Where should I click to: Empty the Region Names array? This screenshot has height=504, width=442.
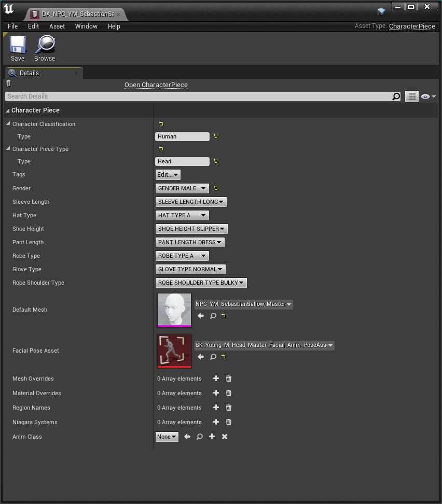[x=229, y=407]
